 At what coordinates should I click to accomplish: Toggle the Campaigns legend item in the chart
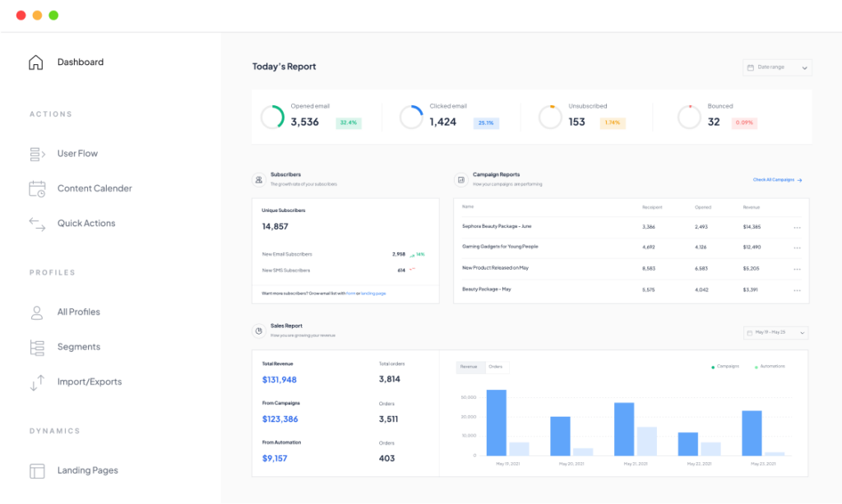point(725,367)
